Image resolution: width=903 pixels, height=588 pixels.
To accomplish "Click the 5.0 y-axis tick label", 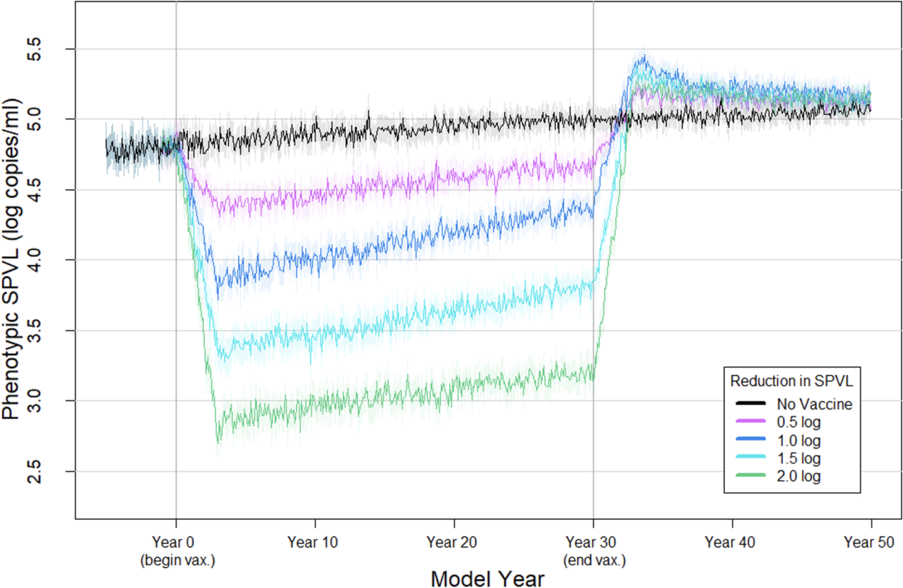I will pyautogui.click(x=34, y=119).
